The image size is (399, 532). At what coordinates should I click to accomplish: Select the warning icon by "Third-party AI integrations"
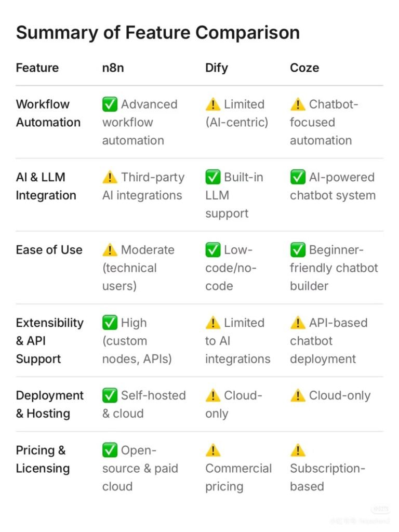pos(110,177)
